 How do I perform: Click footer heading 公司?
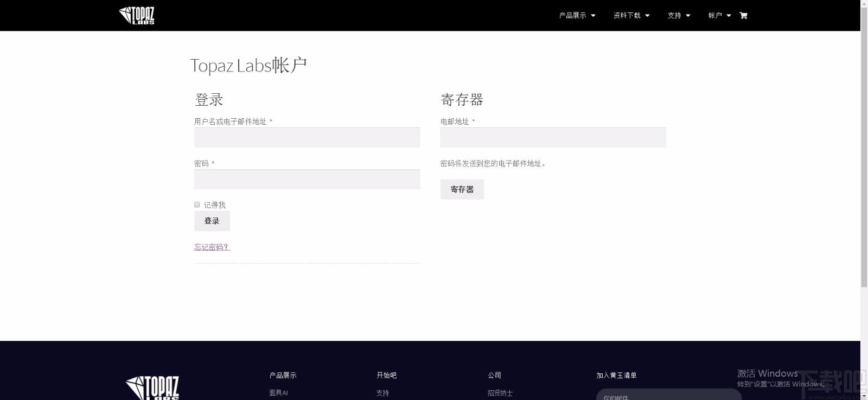[494, 375]
